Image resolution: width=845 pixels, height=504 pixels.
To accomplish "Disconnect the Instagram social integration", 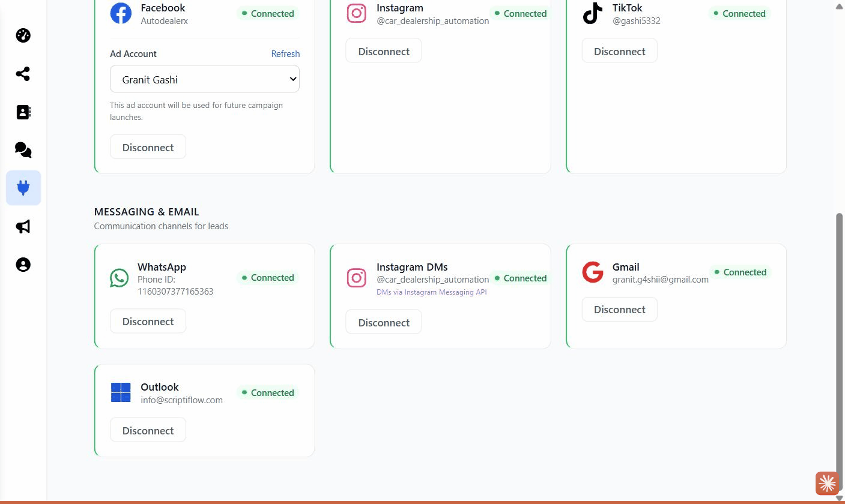I will [384, 51].
